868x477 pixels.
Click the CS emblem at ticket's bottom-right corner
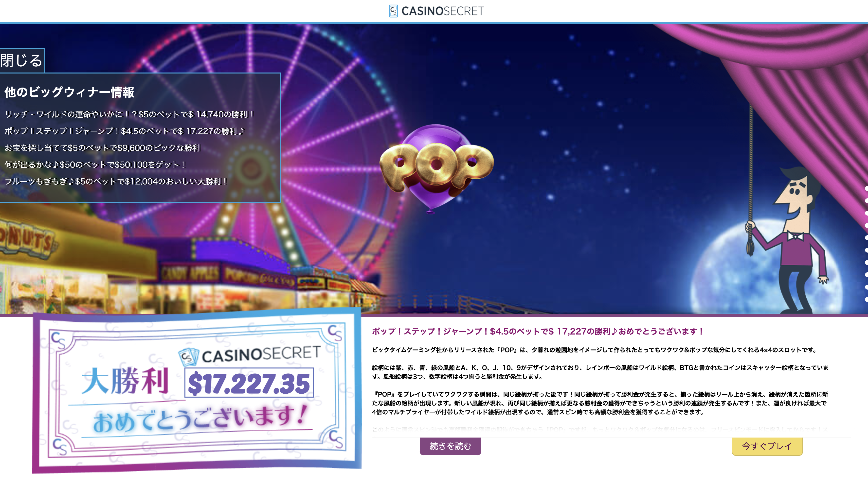coord(336,439)
